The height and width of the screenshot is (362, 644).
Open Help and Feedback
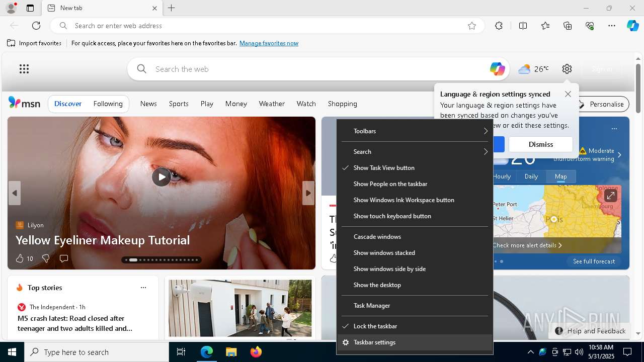(x=591, y=331)
